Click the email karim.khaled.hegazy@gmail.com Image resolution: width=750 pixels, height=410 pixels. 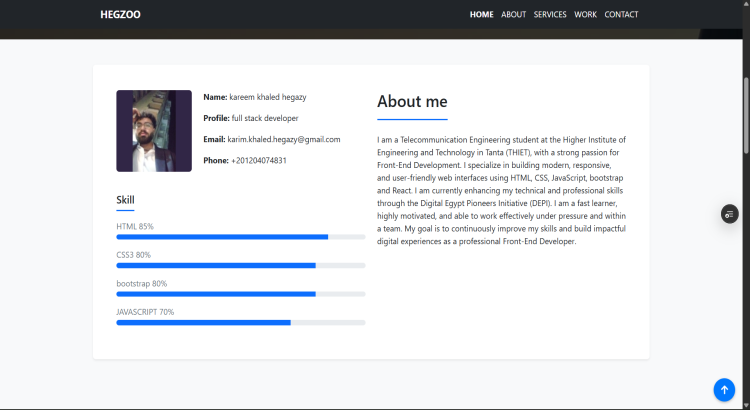(x=284, y=139)
